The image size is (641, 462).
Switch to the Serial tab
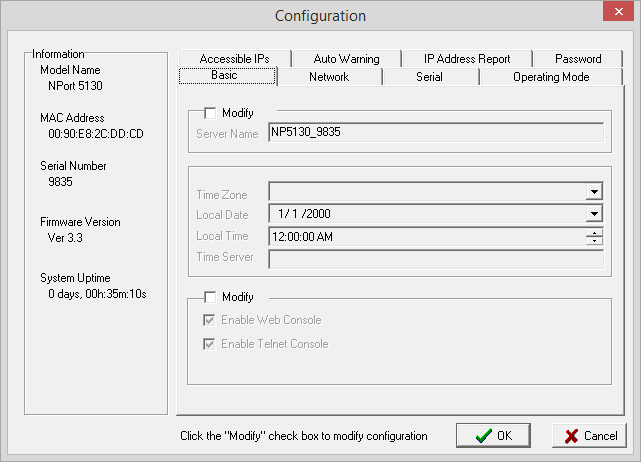click(x=430, y=77)
